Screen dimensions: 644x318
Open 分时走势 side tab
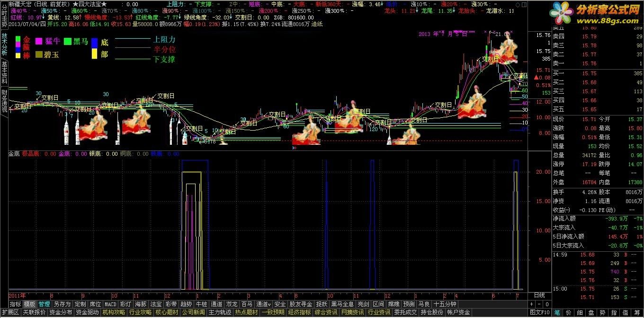coord(4,15)
